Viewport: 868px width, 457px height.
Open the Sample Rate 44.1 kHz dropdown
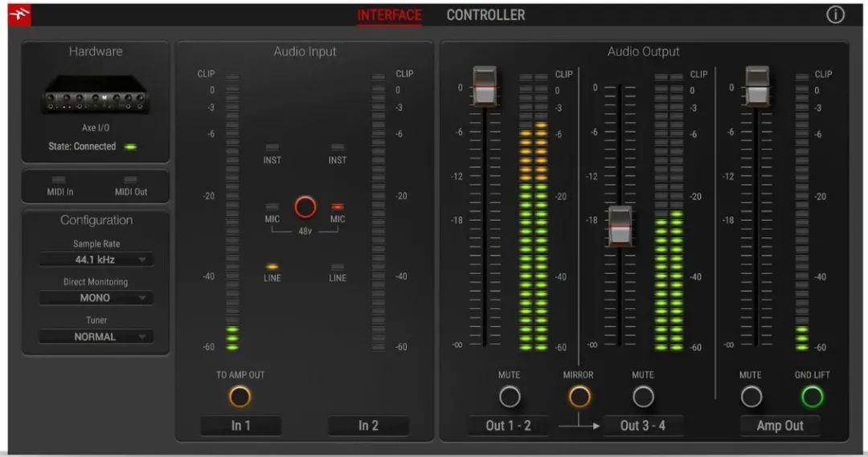coord(96,259)
